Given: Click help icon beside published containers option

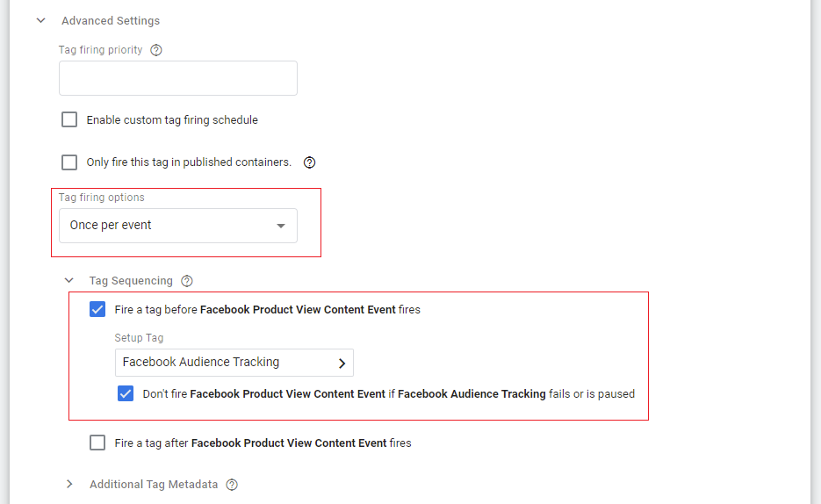Looking at the screenshot, I should click(309, 162).
